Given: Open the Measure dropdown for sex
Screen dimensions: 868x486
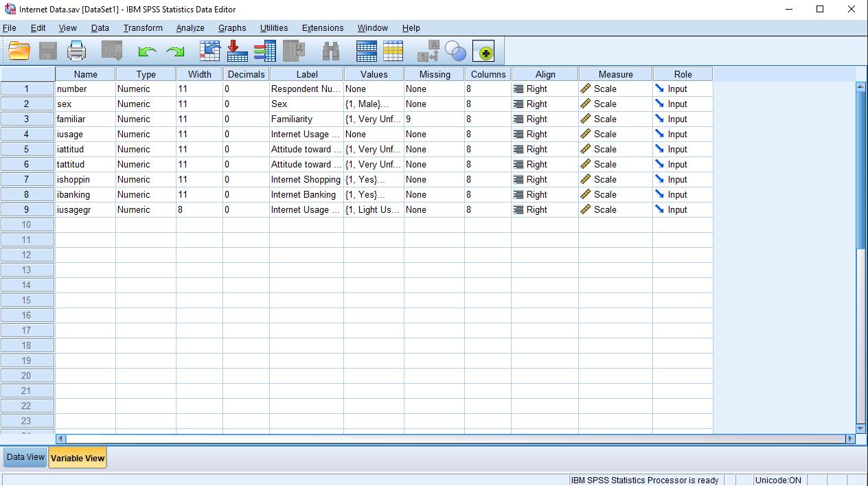Looking at the screenshot, I should (x=615, y=104).
